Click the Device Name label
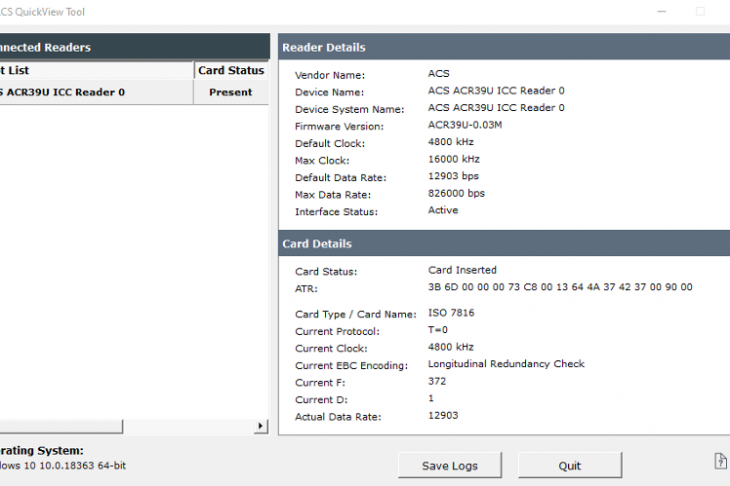Image resolution: width=730 pixels, height=486 pixels. point(329,92)
